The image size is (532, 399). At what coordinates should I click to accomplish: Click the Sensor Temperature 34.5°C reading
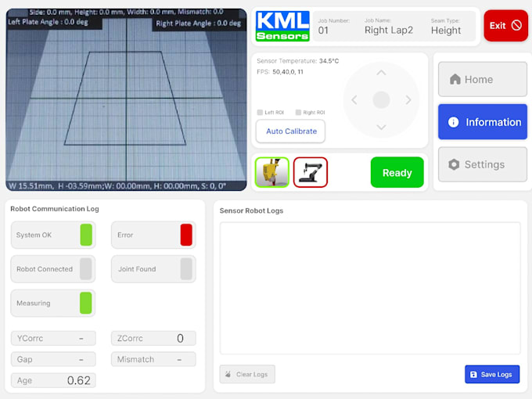297,61
